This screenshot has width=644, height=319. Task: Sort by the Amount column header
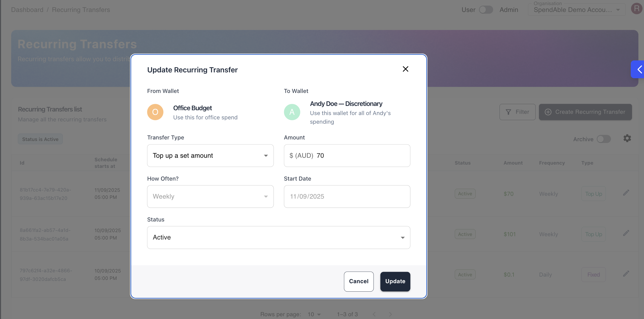513,163
